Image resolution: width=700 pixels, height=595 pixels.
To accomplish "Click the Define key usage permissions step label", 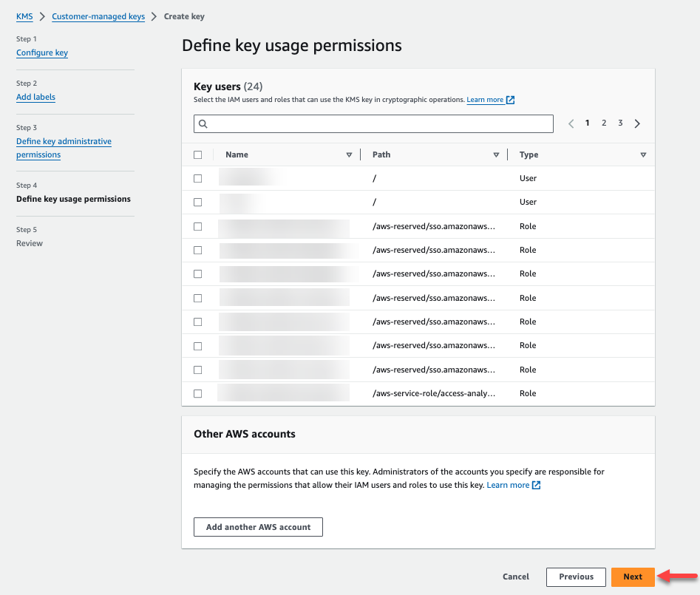I will pos(73,199).
